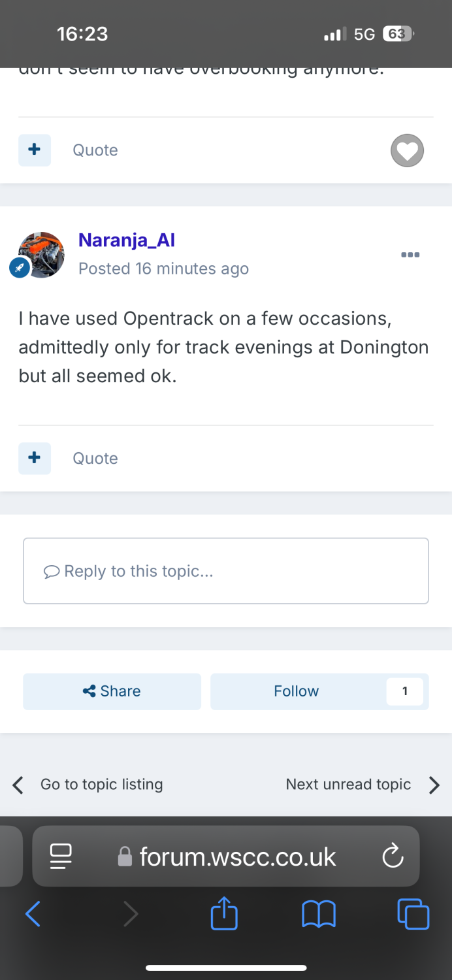Open the follower count badge
Viewport: 452px width, 980px height.
coord(404,691)
